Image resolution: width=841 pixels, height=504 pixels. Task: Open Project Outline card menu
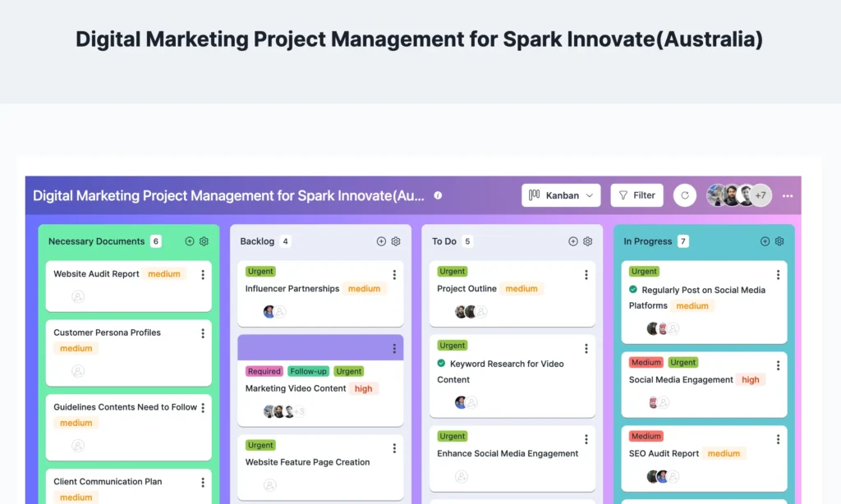586,274
